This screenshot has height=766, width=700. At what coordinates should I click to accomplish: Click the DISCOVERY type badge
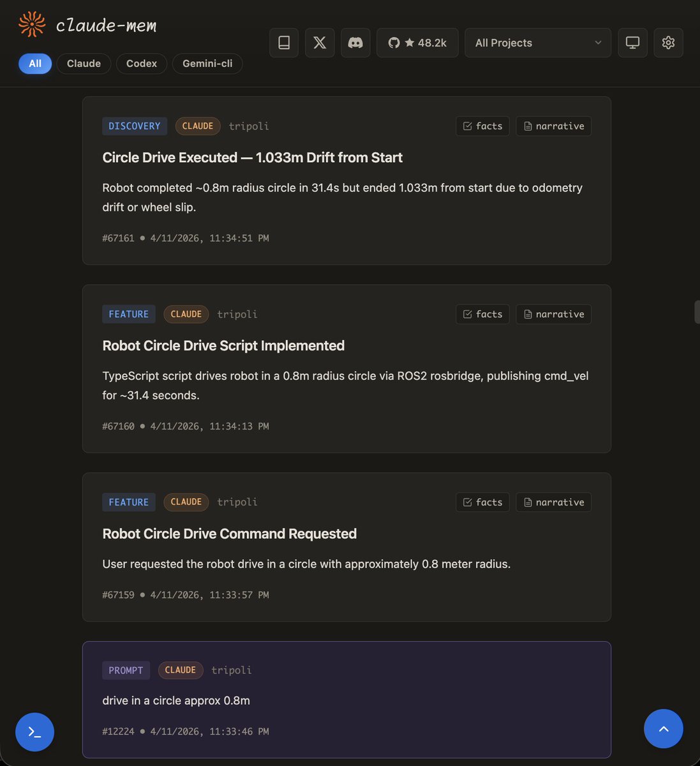tap(135, 126)
